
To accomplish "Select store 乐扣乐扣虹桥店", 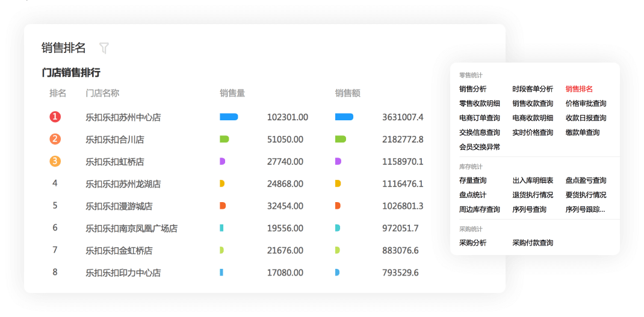I will (x=114, y=162).
